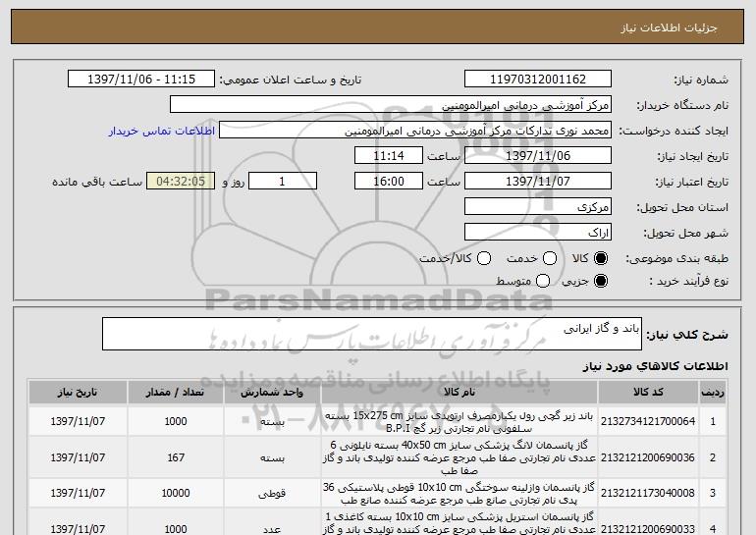Click product code 213212120069​0033
The width and height of the screenshot is (756, 535).
click(648, 529)
